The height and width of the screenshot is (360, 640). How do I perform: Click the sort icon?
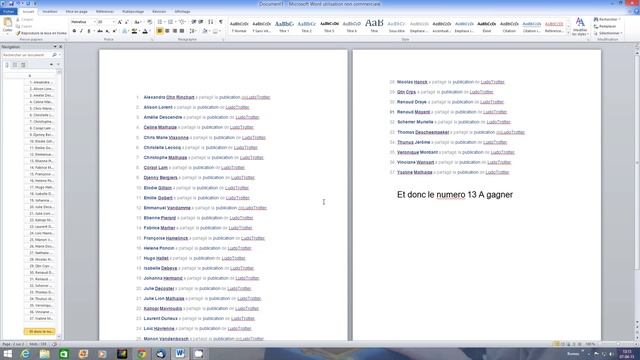(211, 22)
